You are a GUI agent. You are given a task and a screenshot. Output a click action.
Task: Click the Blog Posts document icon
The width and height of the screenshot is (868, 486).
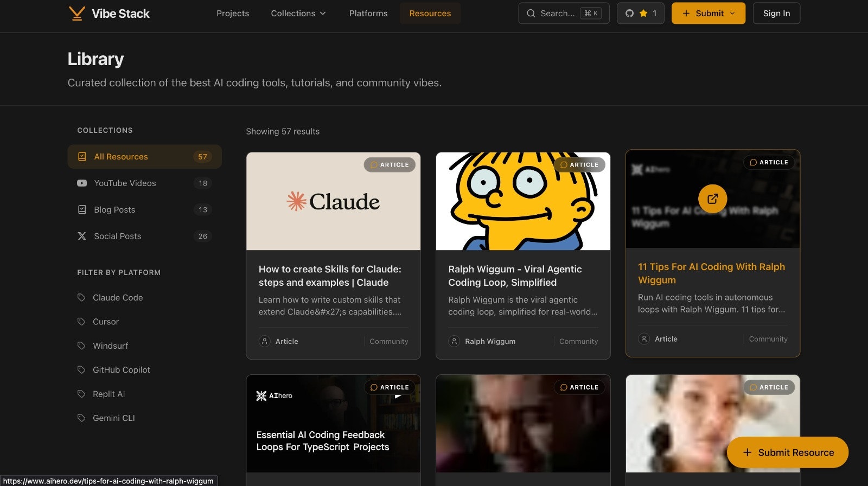pos(82,209)
